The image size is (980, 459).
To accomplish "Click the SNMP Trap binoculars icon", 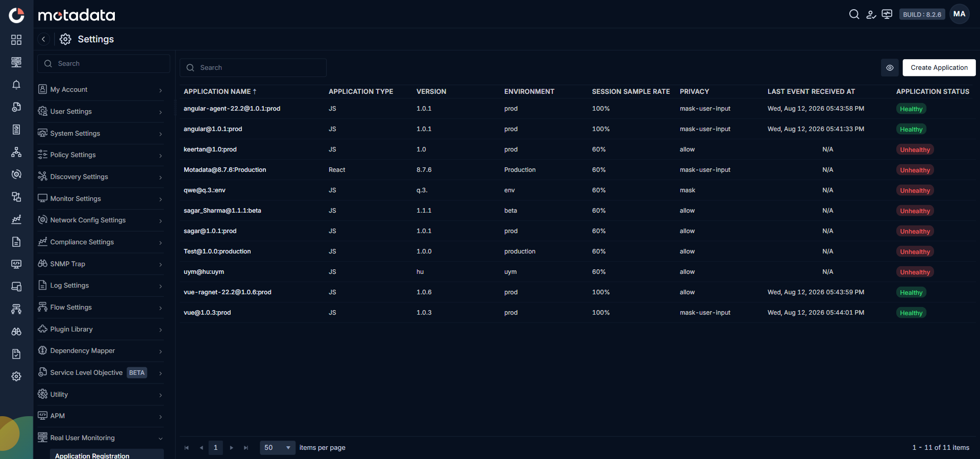I will [x=42, y=264].
